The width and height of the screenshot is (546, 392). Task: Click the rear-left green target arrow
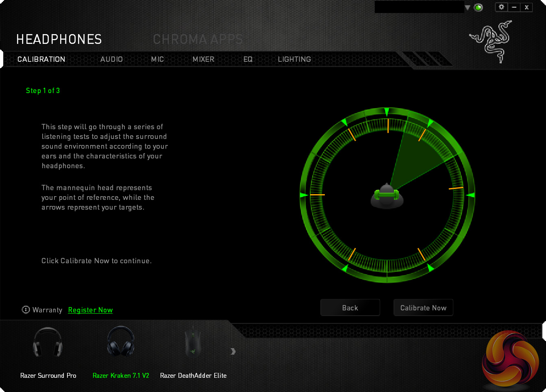click(x=345, y=268)
